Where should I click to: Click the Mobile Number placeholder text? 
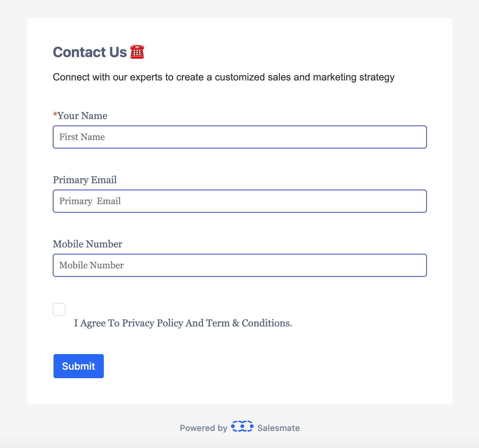91,265
